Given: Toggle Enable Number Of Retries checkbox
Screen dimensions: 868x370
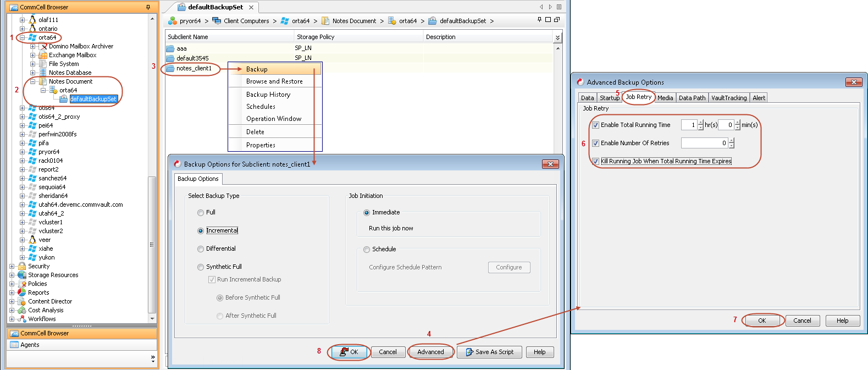Looking at the screenshot, I should [x=595, y=143].
